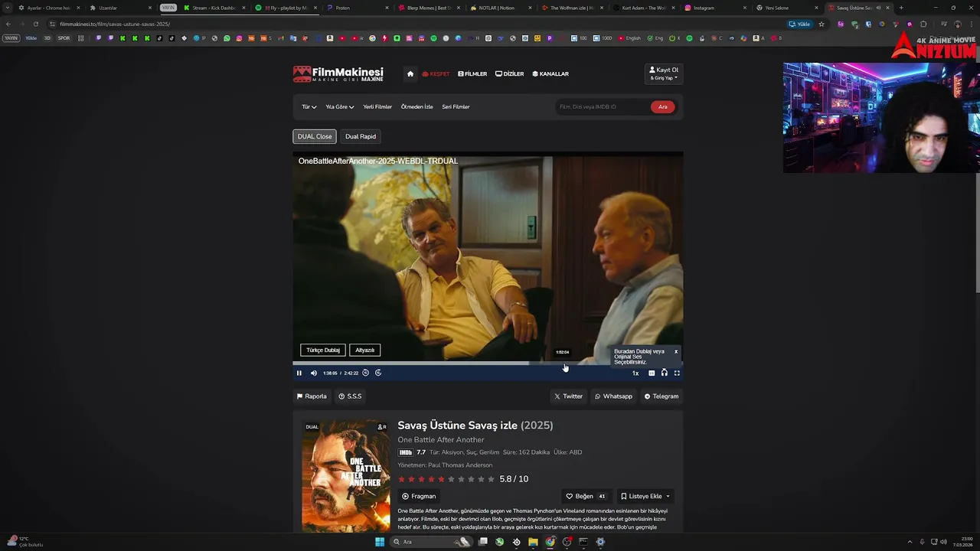Viewport: 980px width, 551px height.
Task: Open the DİZİLER menu
Action: tap(510, 74)
